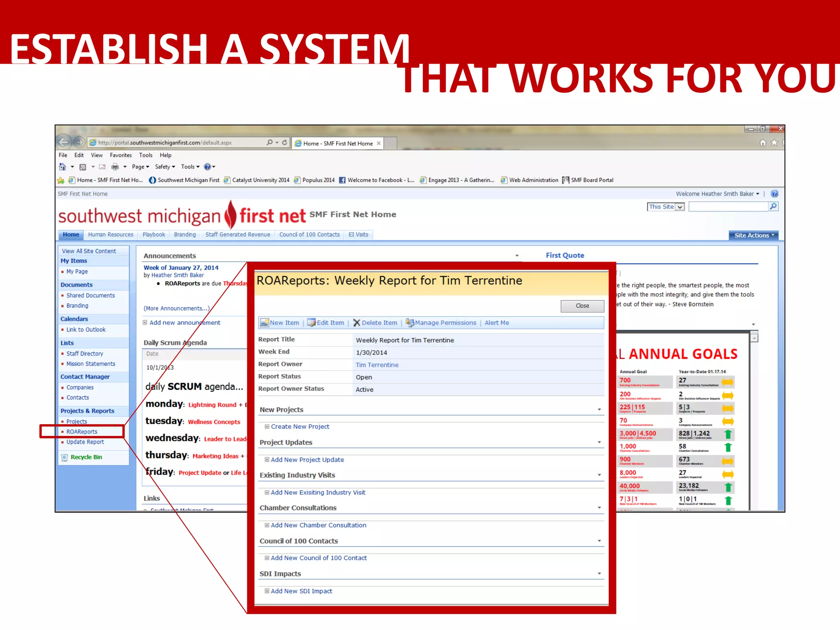The height and width of the screenshot is (630, 840).
Task: Open View All Site Content
Action: (89, 251)
